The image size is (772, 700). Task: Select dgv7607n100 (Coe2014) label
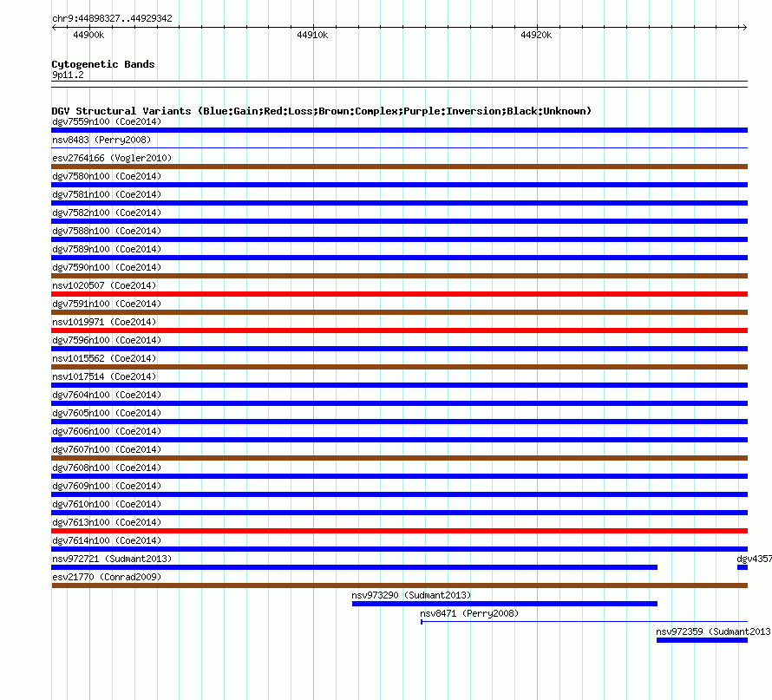click(107, 449)
